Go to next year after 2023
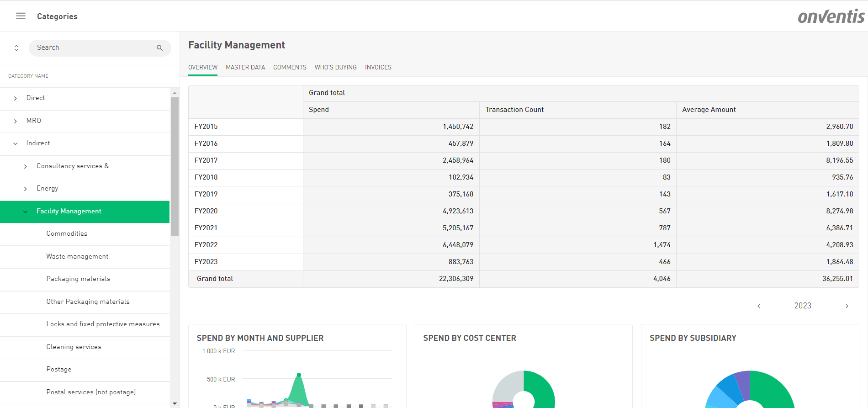The width and height of the screenshot is (868, 408). click(847, 306)
